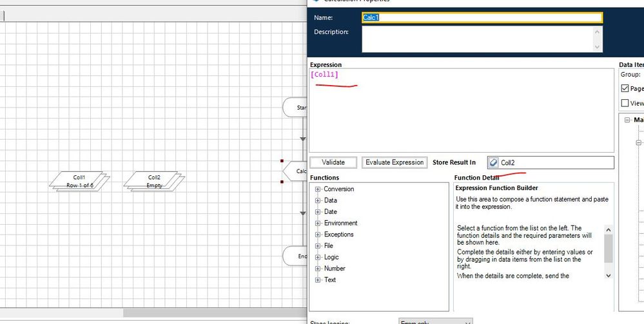Expand the Text functions category
The height and width of the screenshot is (324, 644).
pos(318,280)
